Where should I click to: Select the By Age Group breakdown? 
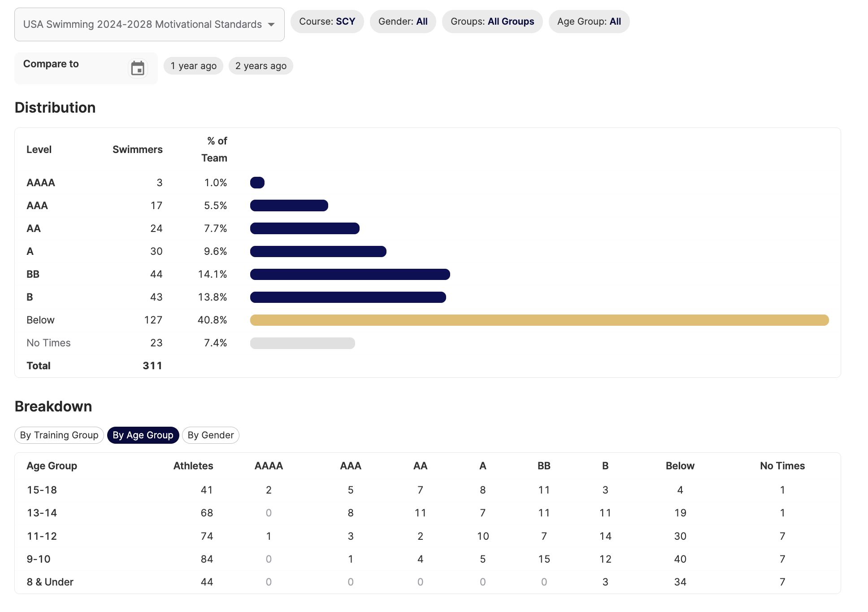pos(143,435)
